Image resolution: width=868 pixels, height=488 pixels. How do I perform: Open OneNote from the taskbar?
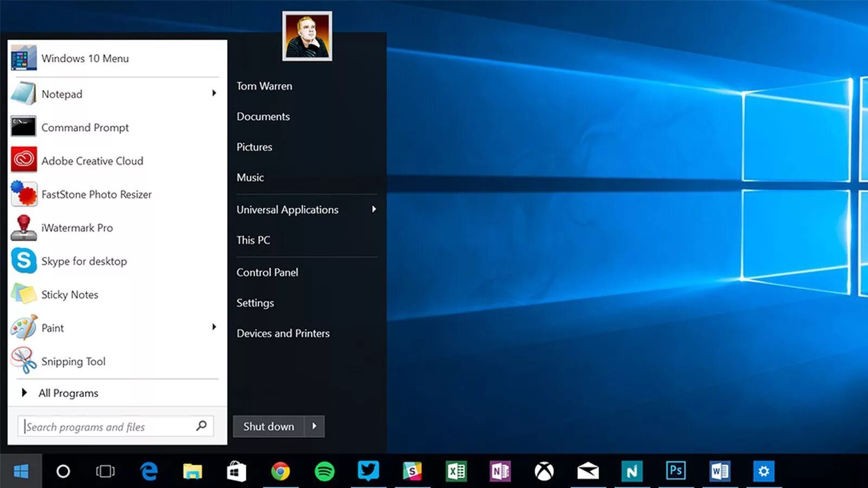[500, 471]
